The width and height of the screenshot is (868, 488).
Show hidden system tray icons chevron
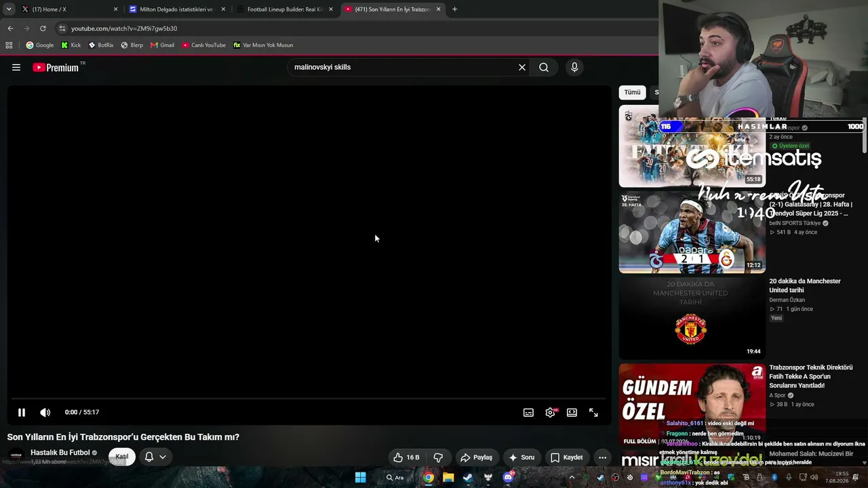click(572, 477)
